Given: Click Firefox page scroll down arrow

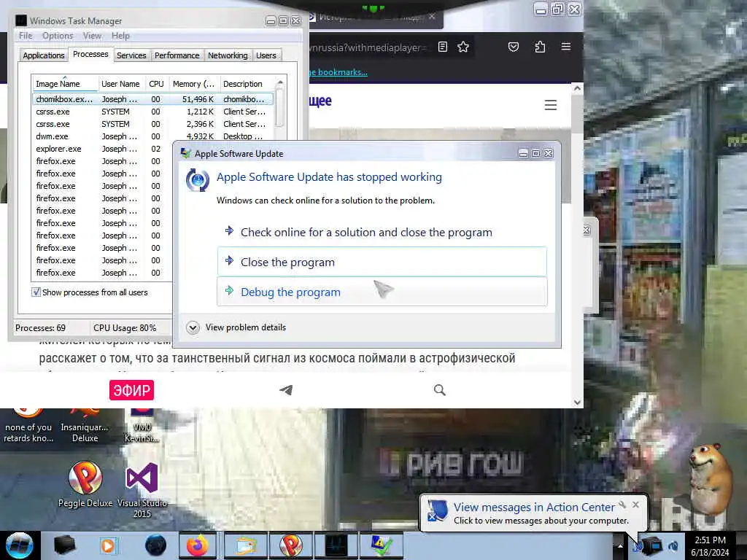Looking at the screenshot, I should click(x=578, y=402).
